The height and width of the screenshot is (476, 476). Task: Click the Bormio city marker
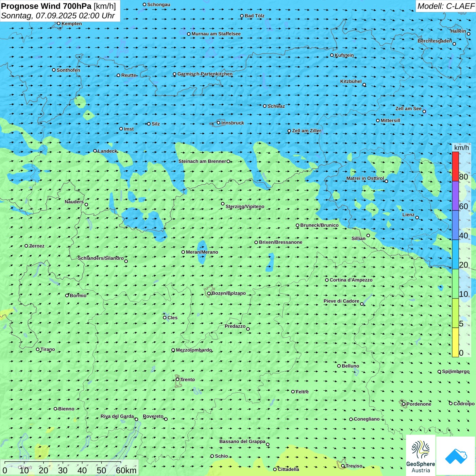[67, 295]
